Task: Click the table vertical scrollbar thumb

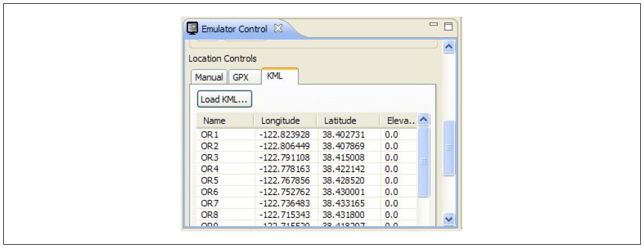Action: (x=424, y=162)
